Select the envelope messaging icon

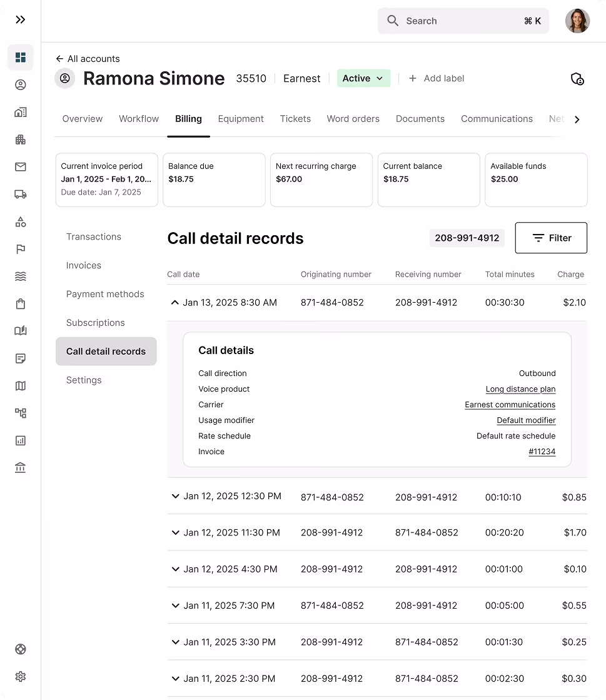point(21,166)
